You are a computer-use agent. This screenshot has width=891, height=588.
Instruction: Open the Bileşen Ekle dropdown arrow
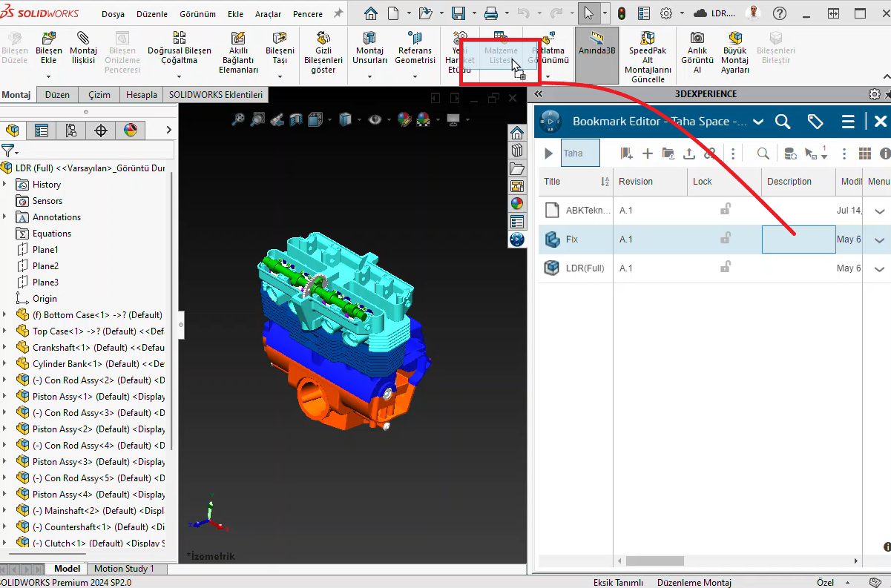(49, 75)
